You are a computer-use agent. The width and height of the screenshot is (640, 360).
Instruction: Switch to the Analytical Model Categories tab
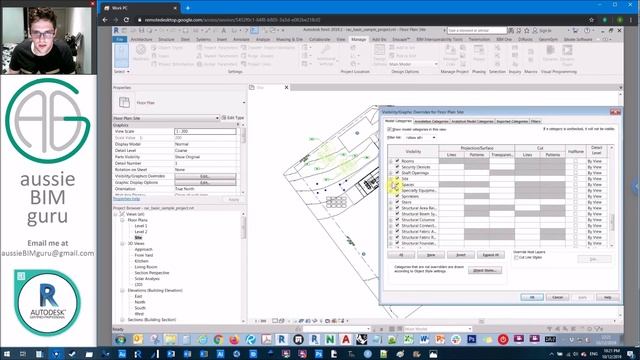click(472, 121)
